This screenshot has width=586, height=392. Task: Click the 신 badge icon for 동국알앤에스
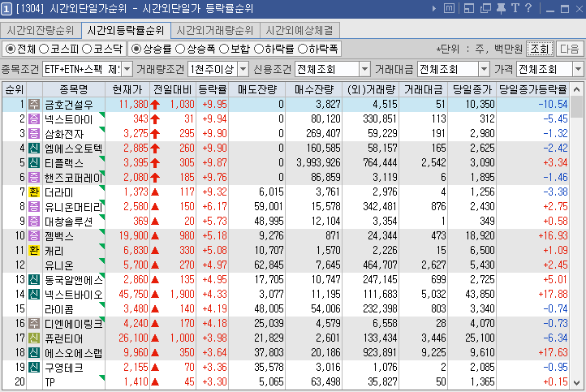[34, 279]
